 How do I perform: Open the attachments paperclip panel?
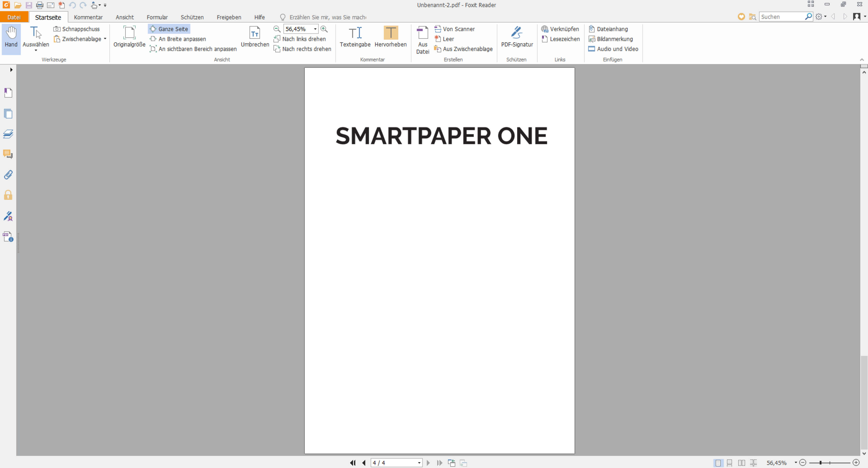[x=8, y=175]
